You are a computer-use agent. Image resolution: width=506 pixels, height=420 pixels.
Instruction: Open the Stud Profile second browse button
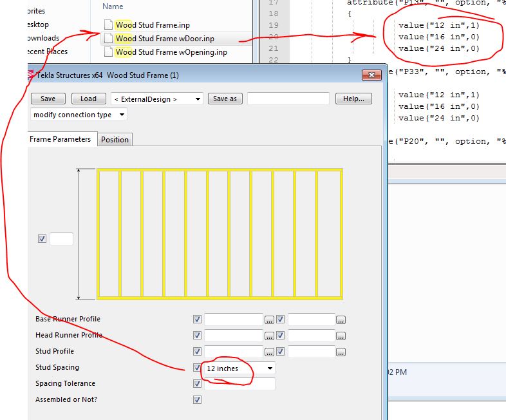point(341,352)
